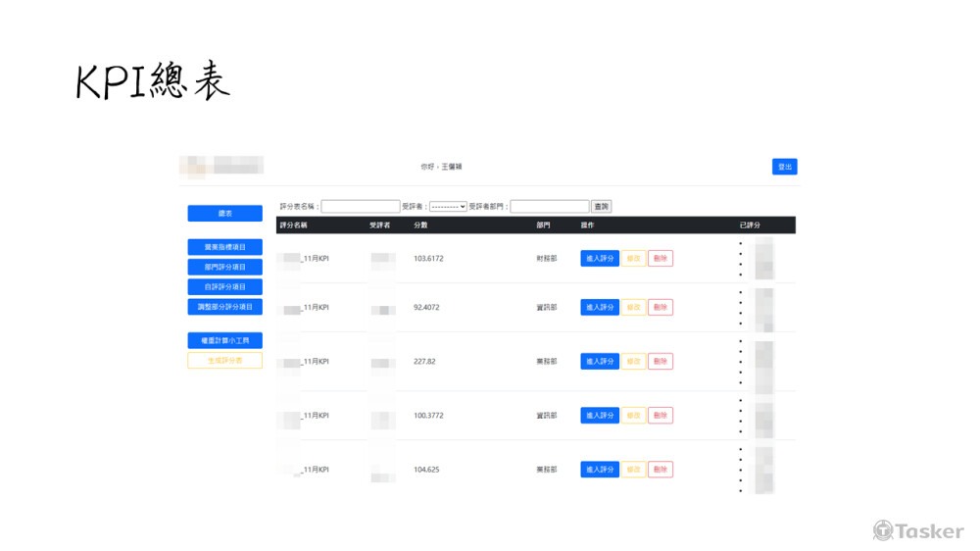Focus the 受評者部門 input field
This screenshot has height=551, width=980.
point(549,207)
